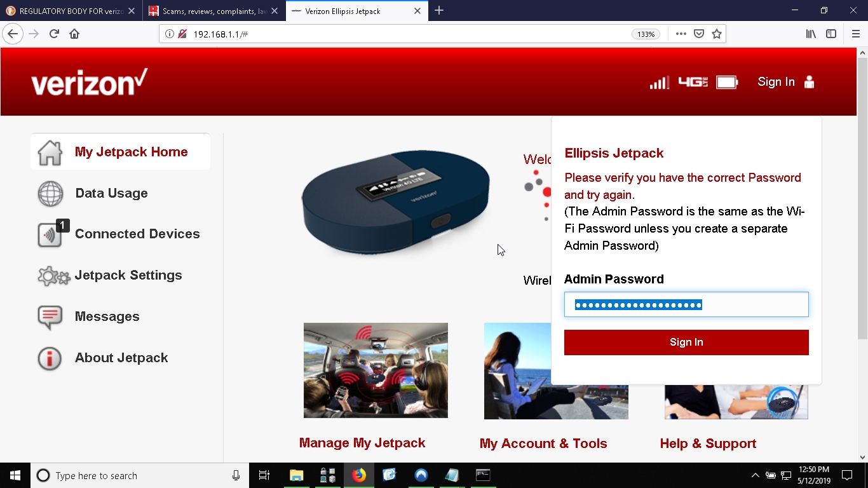This screenshot has height=488, width=868.
Task: Open My Account & Tools link
Action: [x=543, y=444]
